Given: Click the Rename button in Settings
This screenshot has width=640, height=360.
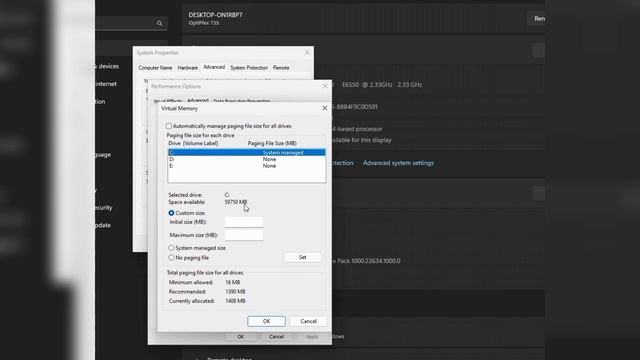Looking at the screenshot, I should (537, 18).
